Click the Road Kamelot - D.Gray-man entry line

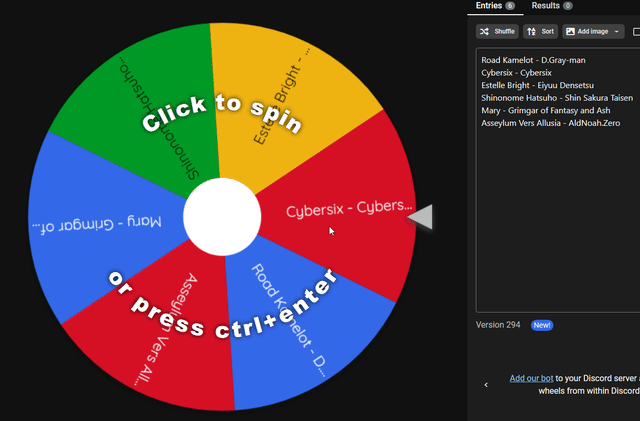(533, 60)
